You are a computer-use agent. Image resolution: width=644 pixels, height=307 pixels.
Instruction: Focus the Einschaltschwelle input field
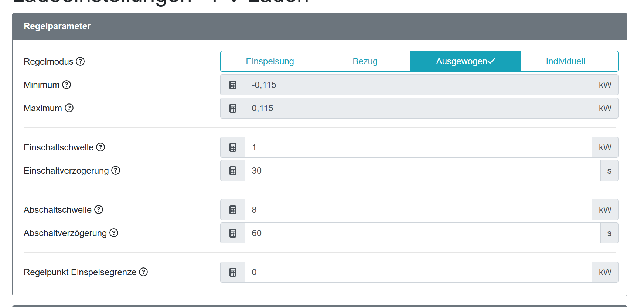coord(418,147)
